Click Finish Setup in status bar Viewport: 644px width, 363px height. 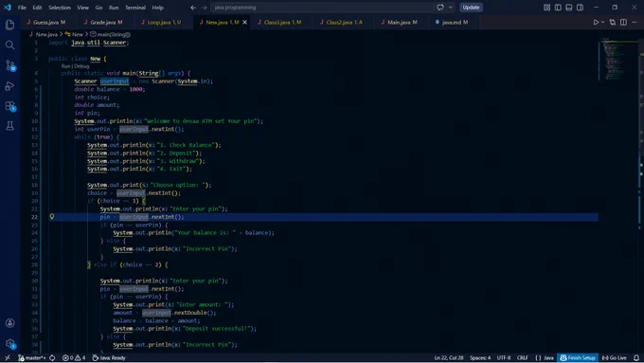tap(578, 358)
